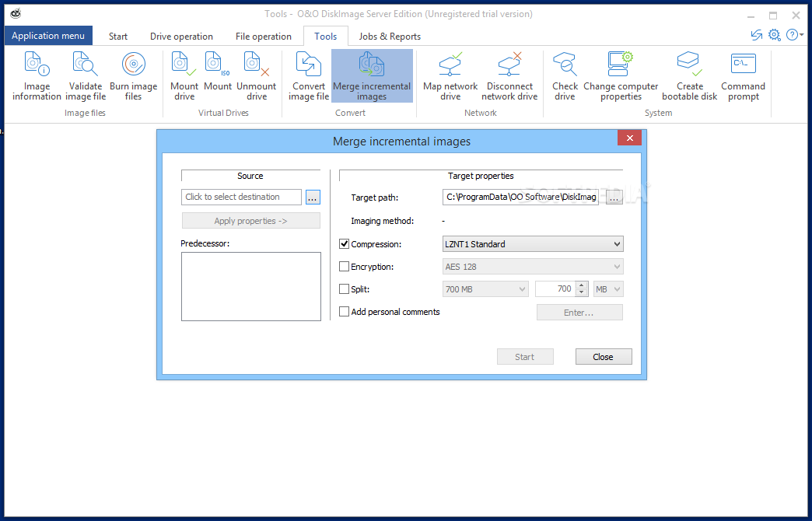The height and width of the screenshot is (521, 812).
Task: Open the Application menu
Action: (48, 36)
